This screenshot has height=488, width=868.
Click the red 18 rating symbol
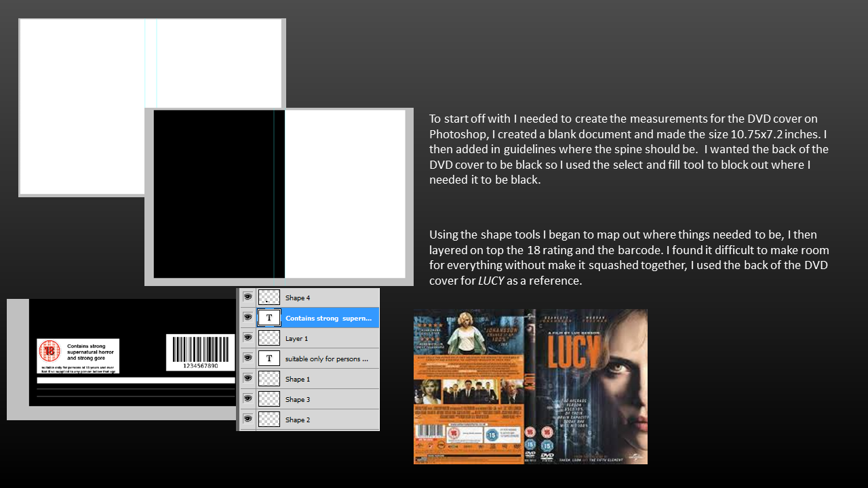point(50,350)
